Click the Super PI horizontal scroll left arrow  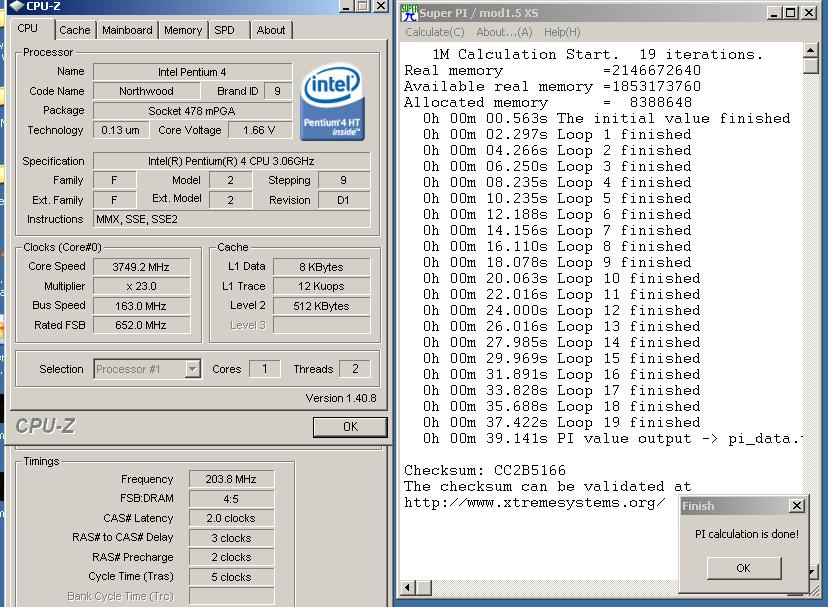(x=408, y=587)
